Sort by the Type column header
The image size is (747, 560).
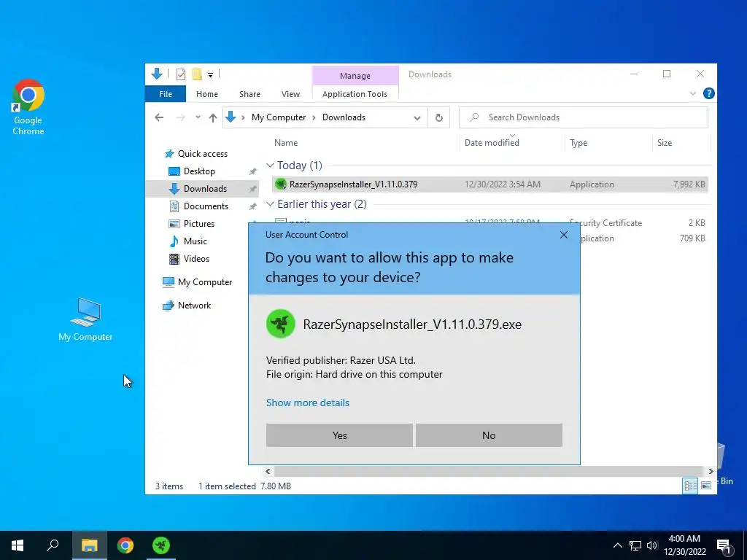point(578,143)
